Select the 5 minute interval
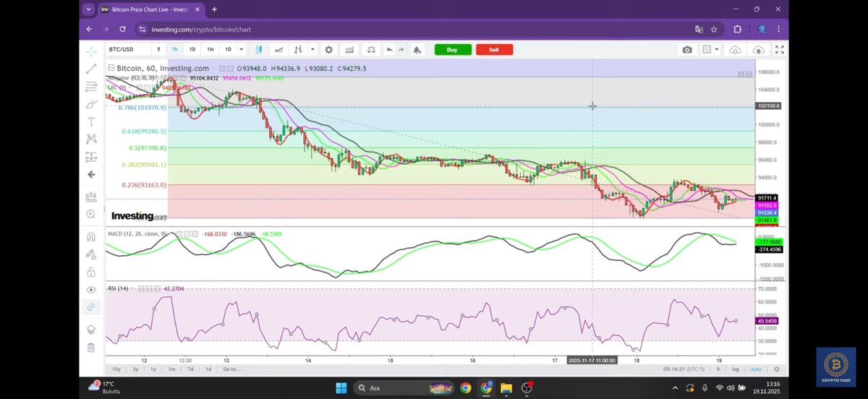 (x=158, y=49)
